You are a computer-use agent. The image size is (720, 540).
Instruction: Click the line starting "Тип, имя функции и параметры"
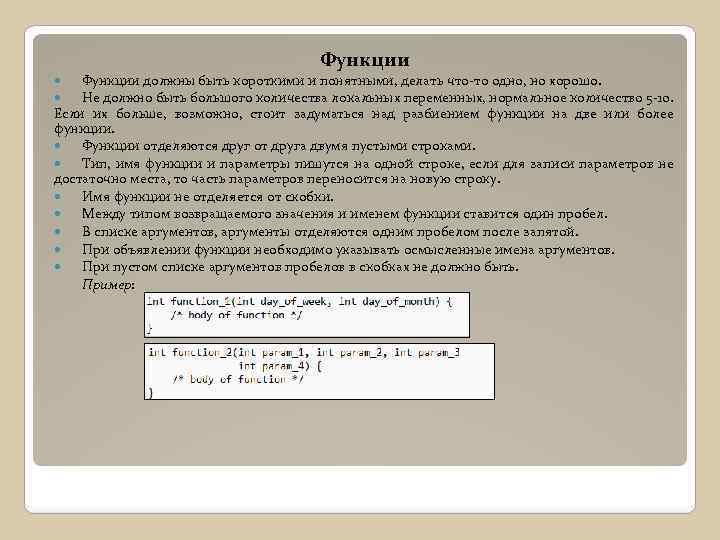pyautogui.click(x=377, y=163)
